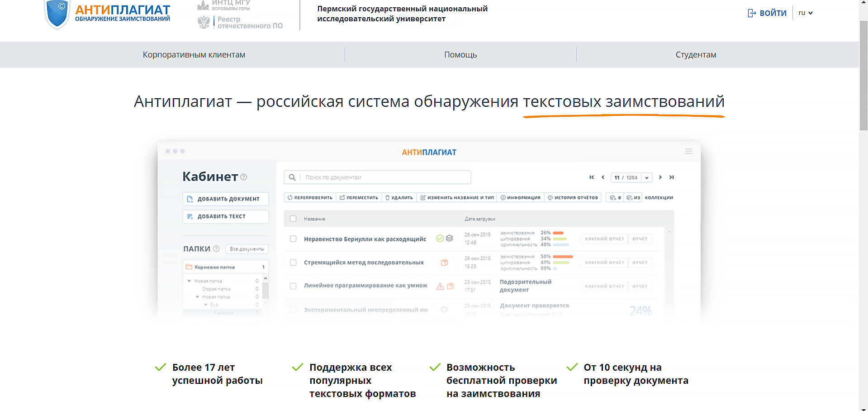Click Информация toolbar button
Image resolution: width=868 pixels, height=411 pixels.
[520, 198]
